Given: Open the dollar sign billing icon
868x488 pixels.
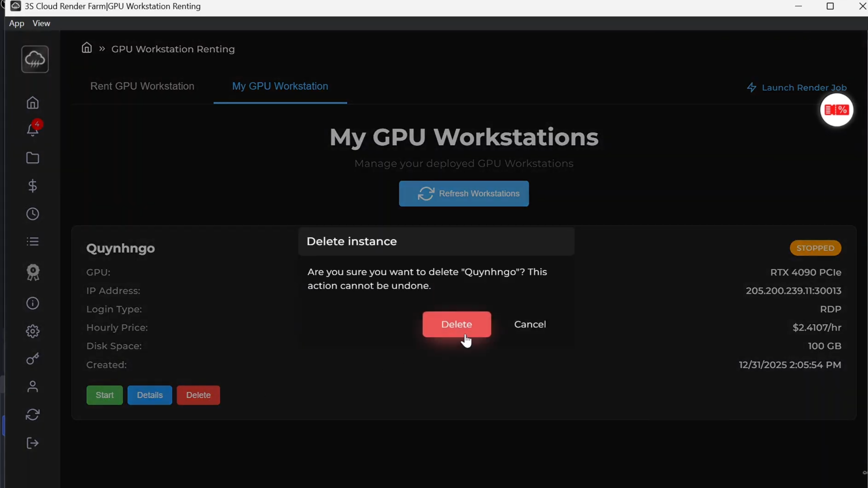Looking at the screenshot, I should coord(33,186).
